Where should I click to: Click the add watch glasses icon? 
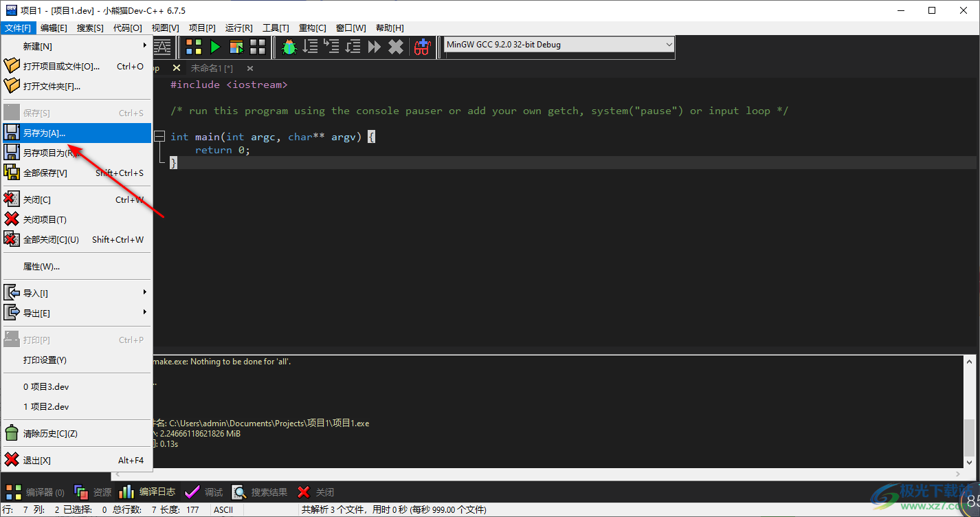pos(422,47)
